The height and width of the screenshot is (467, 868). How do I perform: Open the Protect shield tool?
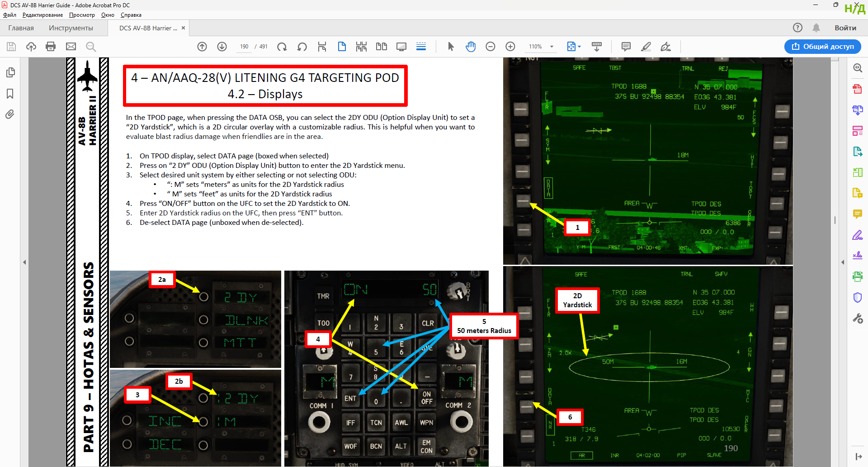coord(858,297)
